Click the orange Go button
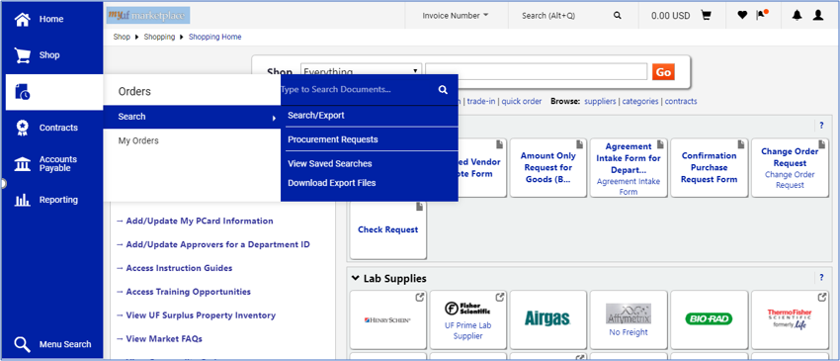Screen dimensions: 840x361 pos(663,72)
